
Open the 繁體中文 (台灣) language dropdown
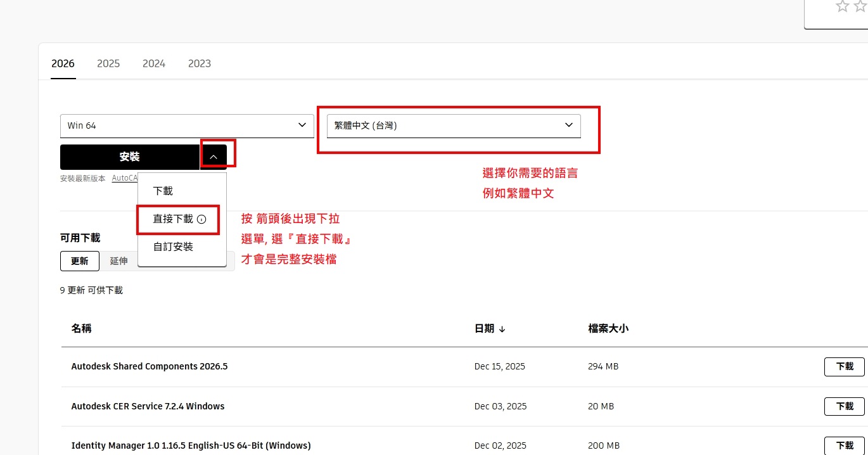[454, 125]
